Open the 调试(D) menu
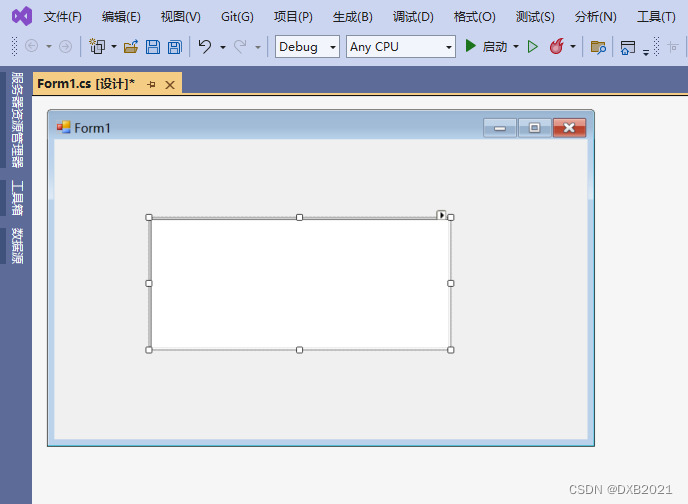 pyautogui.click(x=413, y=17)
